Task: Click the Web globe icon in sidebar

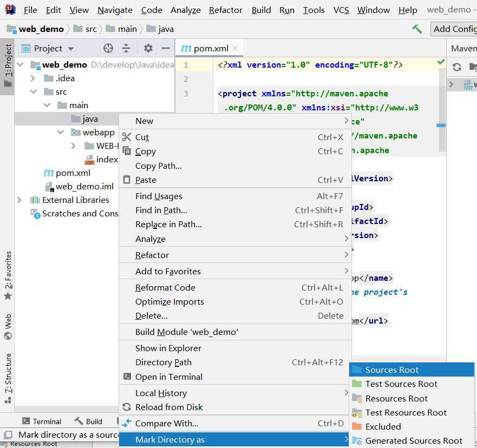Action: coord(8,336)
